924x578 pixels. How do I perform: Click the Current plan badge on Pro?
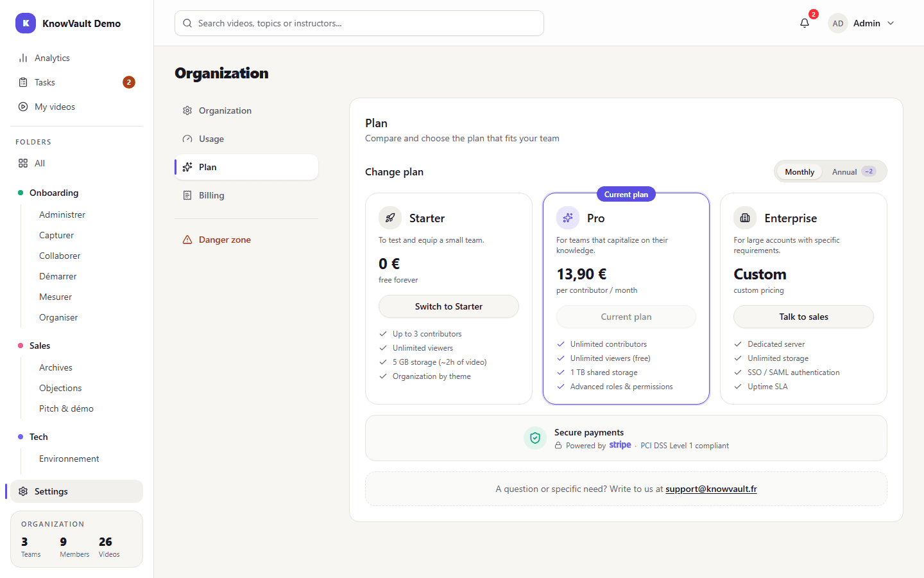point(626,195)
